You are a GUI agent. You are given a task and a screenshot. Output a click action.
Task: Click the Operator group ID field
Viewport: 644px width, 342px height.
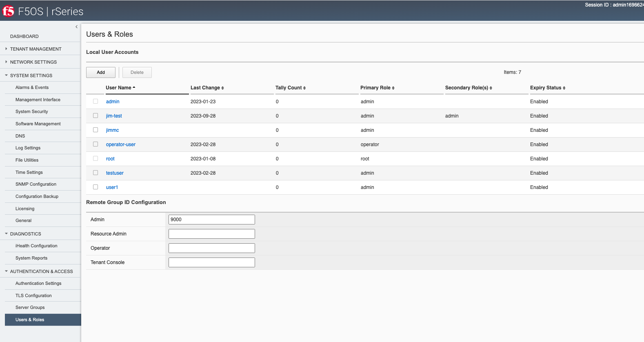(x=212, y=248)
